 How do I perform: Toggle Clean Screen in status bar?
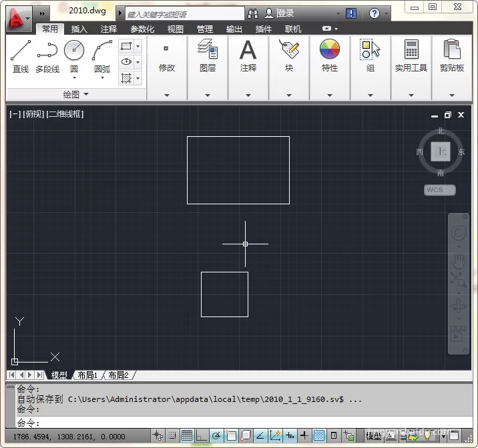click(454, 436)
